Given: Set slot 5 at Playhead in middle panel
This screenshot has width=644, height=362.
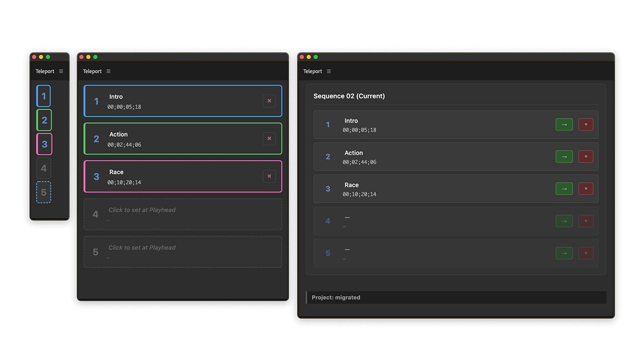Looking at the screenshot, I should click(x=183, y=252).
